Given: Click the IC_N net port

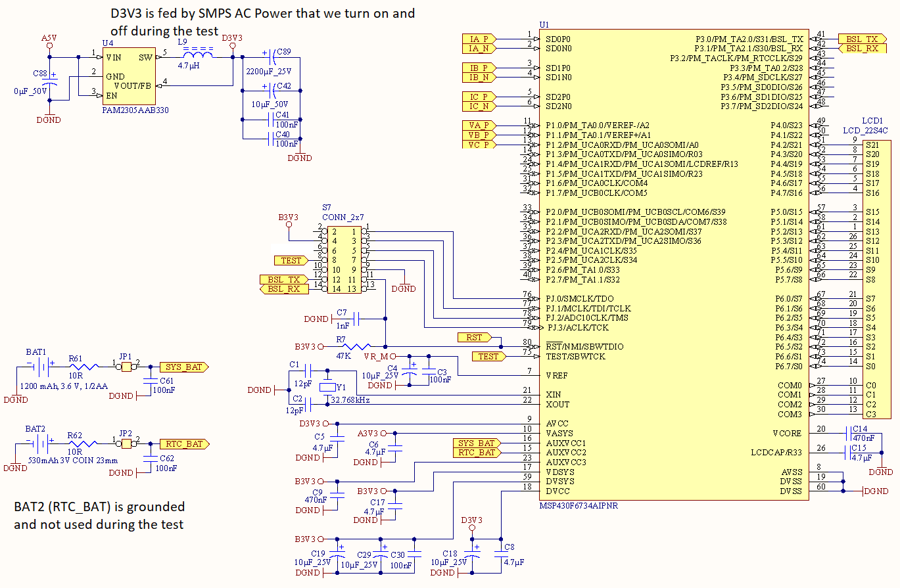Looking at the screenshot, I should coord(479,106).
